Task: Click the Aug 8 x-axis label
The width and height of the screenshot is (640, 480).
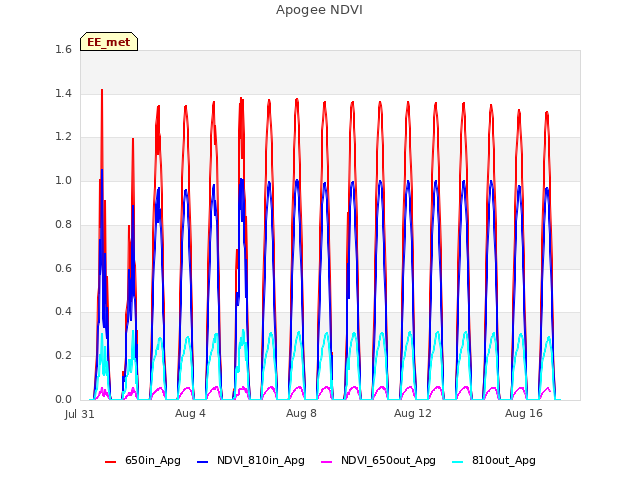Action: pyautogui.click(x=301, y=413)
